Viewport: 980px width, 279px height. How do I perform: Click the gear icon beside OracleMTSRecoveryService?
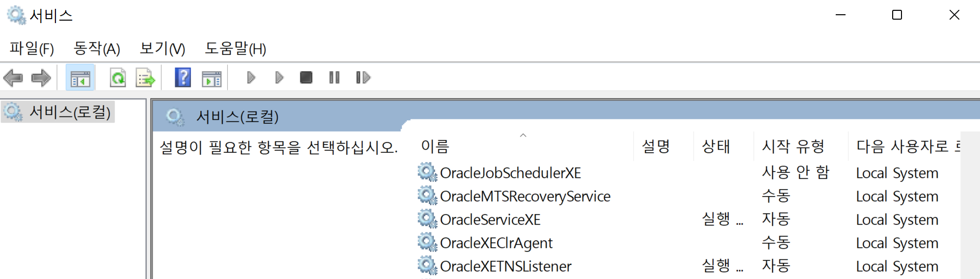point(427,196)
